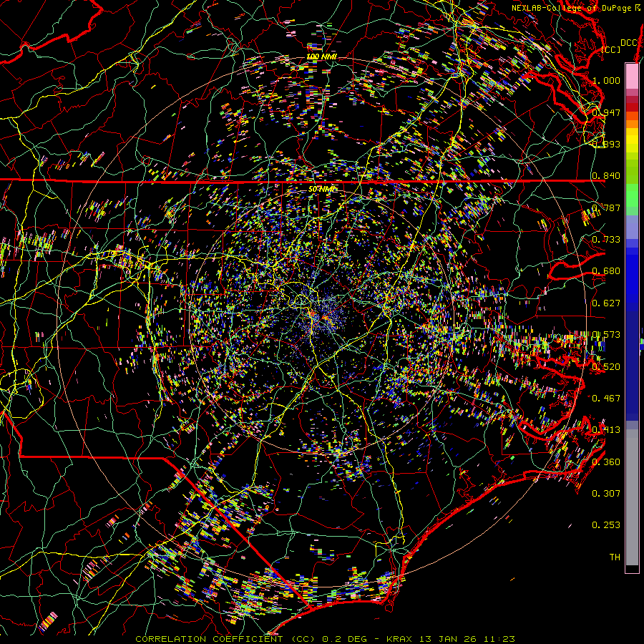This screenshot has width=644, height=644.
Task: Click the 0.307 legend value
Action: coord(606,494)
